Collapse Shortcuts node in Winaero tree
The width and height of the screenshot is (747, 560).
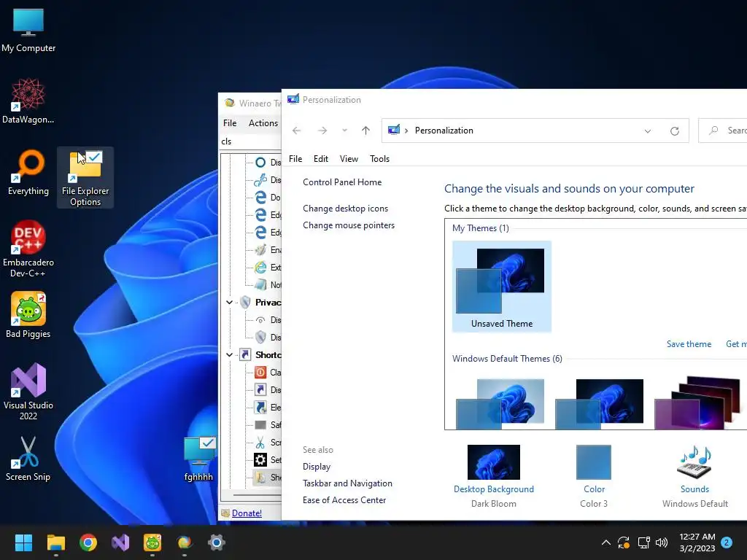(x=229, y=355)
